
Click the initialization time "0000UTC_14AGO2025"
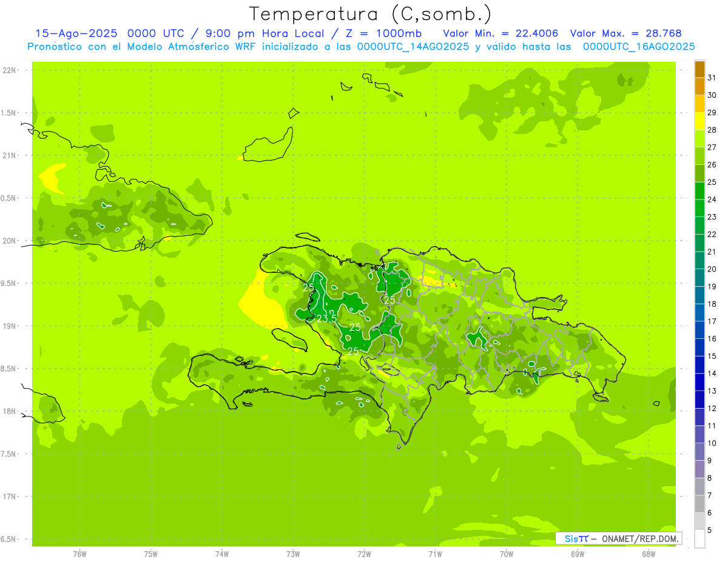(x=413, y=47)
